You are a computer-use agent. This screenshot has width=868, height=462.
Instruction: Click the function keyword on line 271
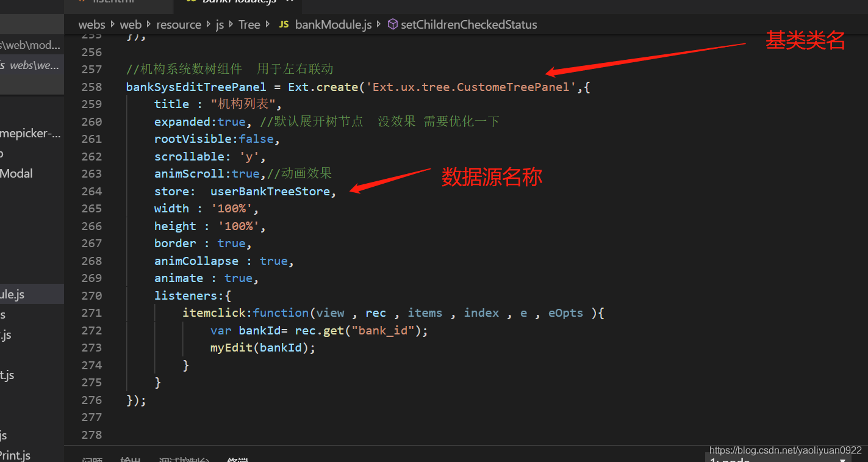pyautogui.click(x=281, y=312)
